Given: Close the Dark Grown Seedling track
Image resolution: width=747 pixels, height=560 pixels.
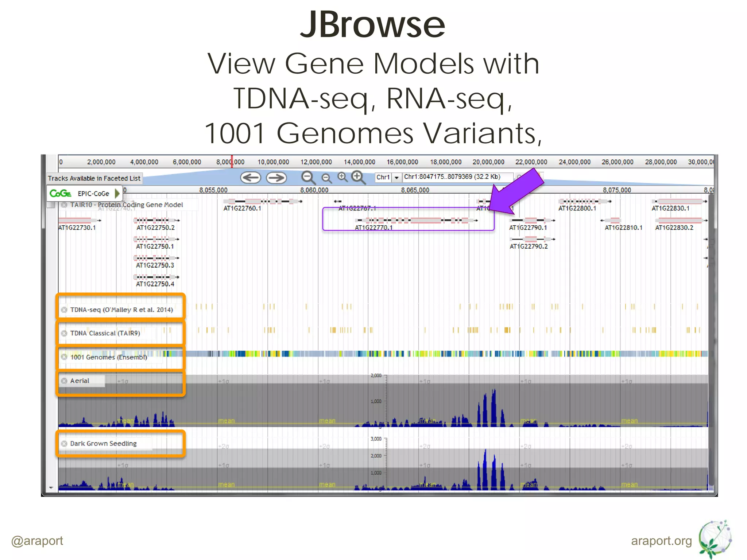Looking at the screenshot, I should 64,444.
